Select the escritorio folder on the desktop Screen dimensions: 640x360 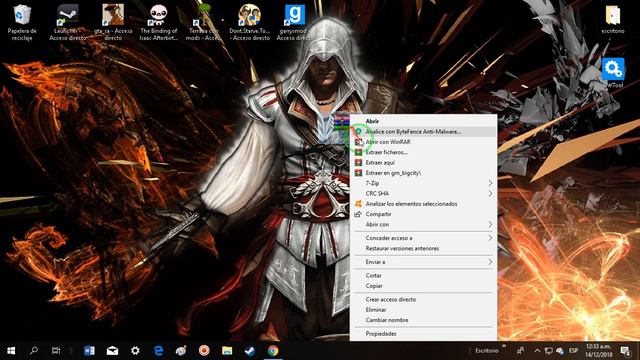point(613,20)
